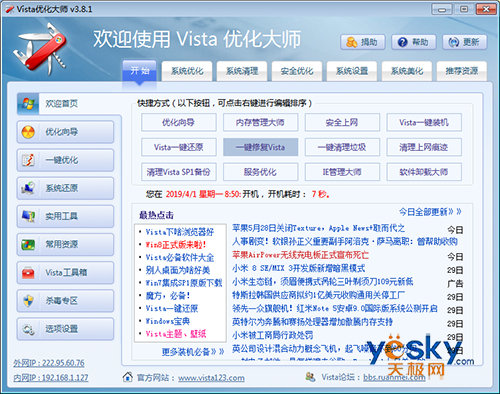Open the 系统清理 tab
Viewport: 500px width, 394px height.
(x=242, y=71)
